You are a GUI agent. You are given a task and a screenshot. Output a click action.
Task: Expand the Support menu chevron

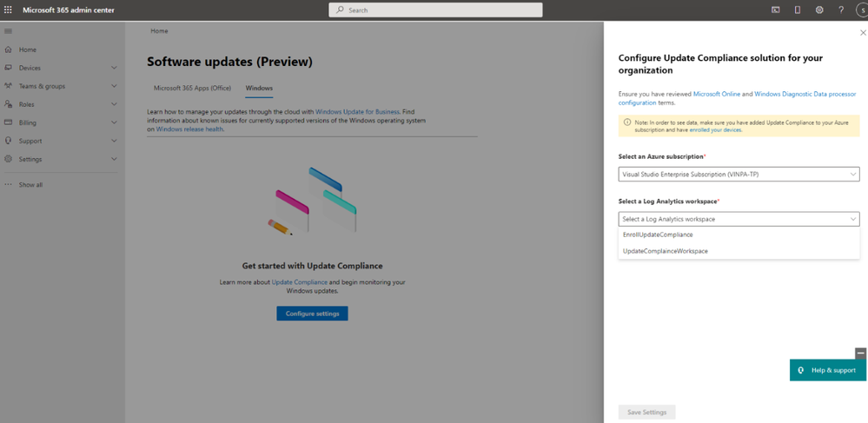pos(114,141)
